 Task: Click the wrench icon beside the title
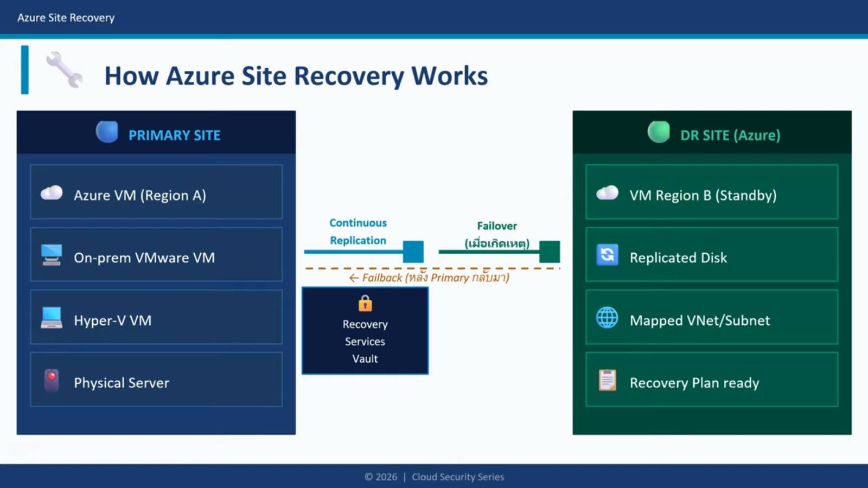(x=65, y=70)
